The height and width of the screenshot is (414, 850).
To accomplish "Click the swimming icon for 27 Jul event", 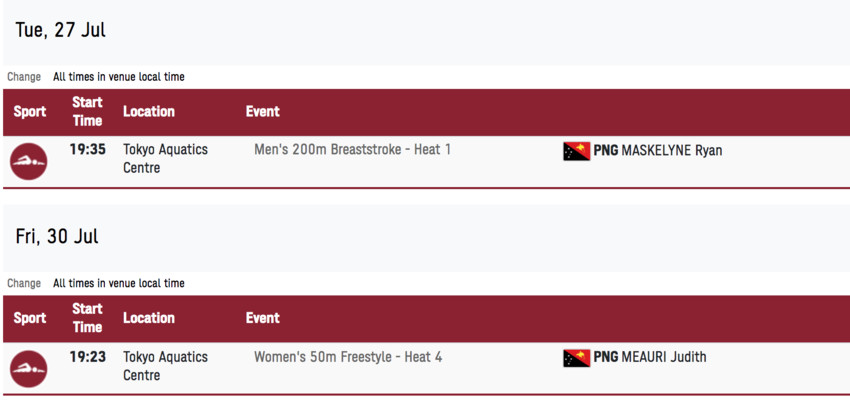I will tap(29, 161).
